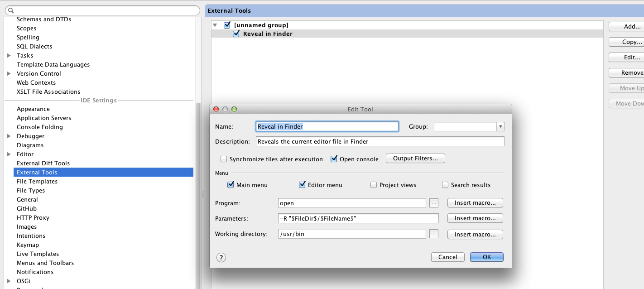
Task: Expand the Editor settings node
Action: tap(9, 154)
